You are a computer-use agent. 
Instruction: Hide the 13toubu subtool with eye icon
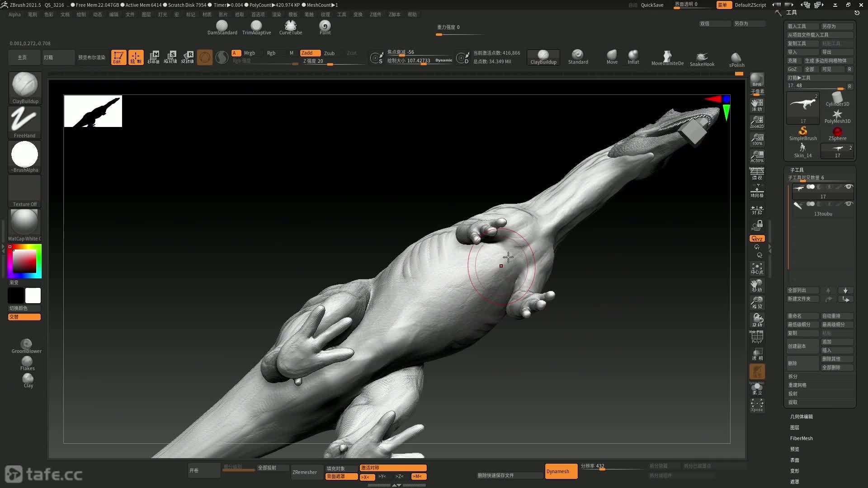point(849,204)
